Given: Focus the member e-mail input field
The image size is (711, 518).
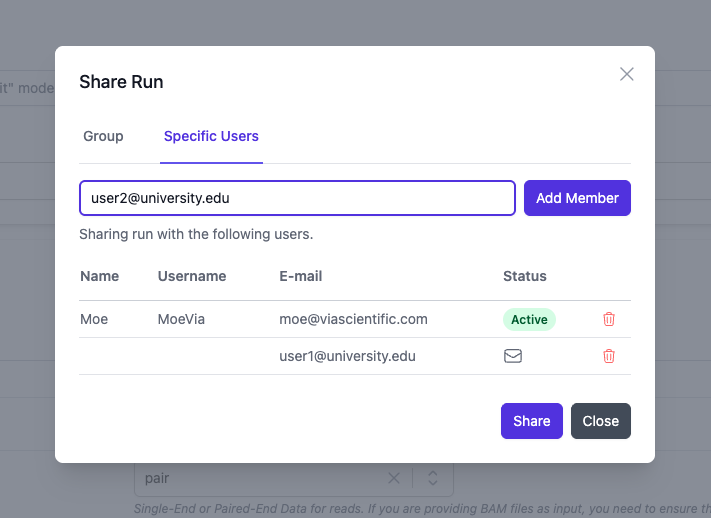Looking at the screenshot, I should (297, 198).
